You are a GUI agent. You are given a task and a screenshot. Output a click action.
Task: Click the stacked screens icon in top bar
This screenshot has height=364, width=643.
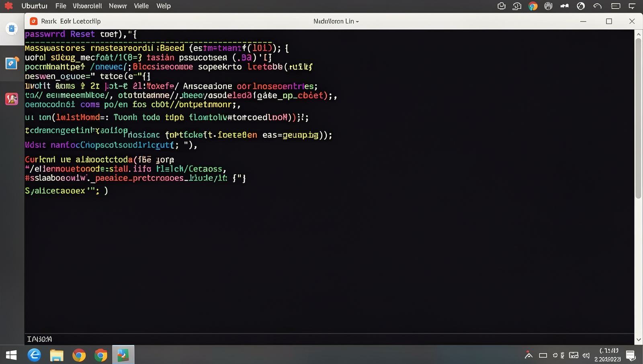tap(501, 6)
